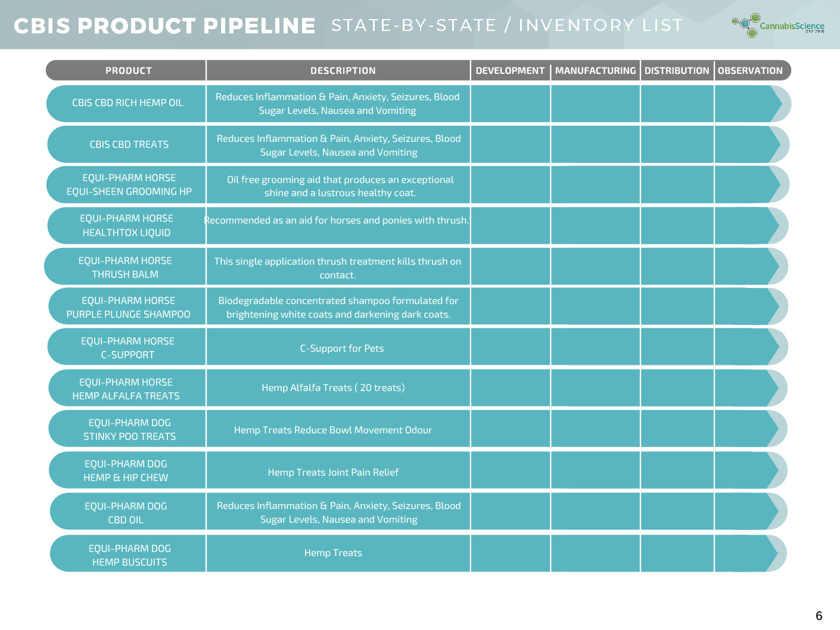Image resolution: width=840 pixels, height=630 pixels.
Task: Click the CBIS PRODUCT PIPELINE title
Action: [x=164, y=26]
